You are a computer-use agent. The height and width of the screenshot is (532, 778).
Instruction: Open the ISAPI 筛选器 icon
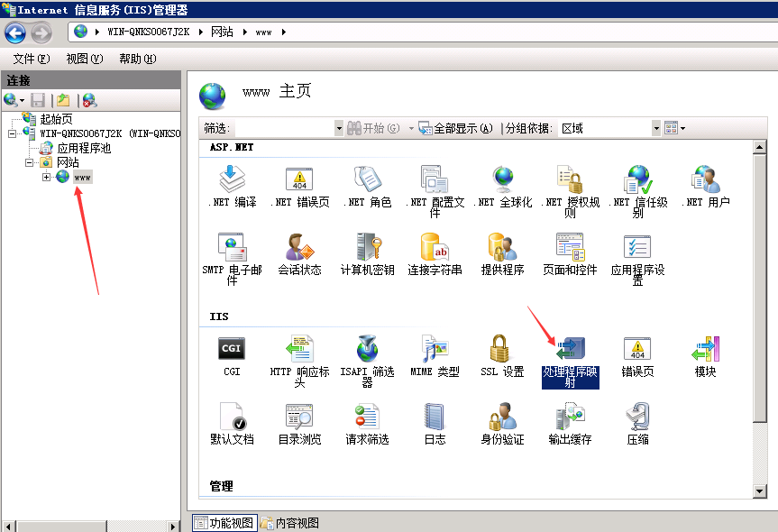(x=367, y=349)
